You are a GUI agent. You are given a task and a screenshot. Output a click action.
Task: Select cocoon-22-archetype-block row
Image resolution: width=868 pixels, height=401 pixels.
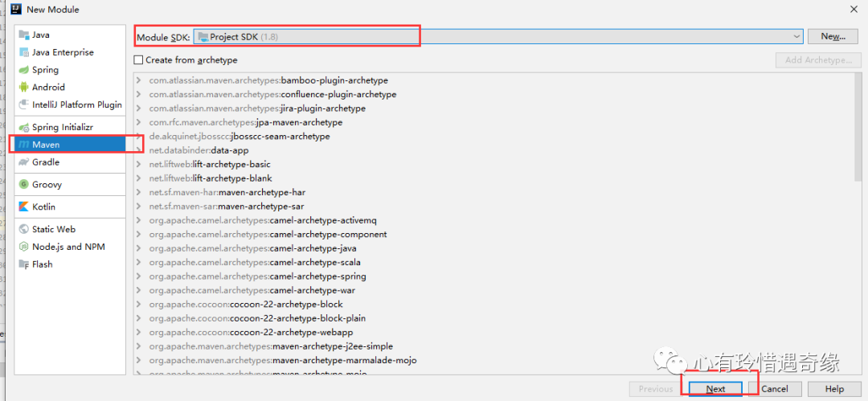pyautogui.click(x=493, y=304)
